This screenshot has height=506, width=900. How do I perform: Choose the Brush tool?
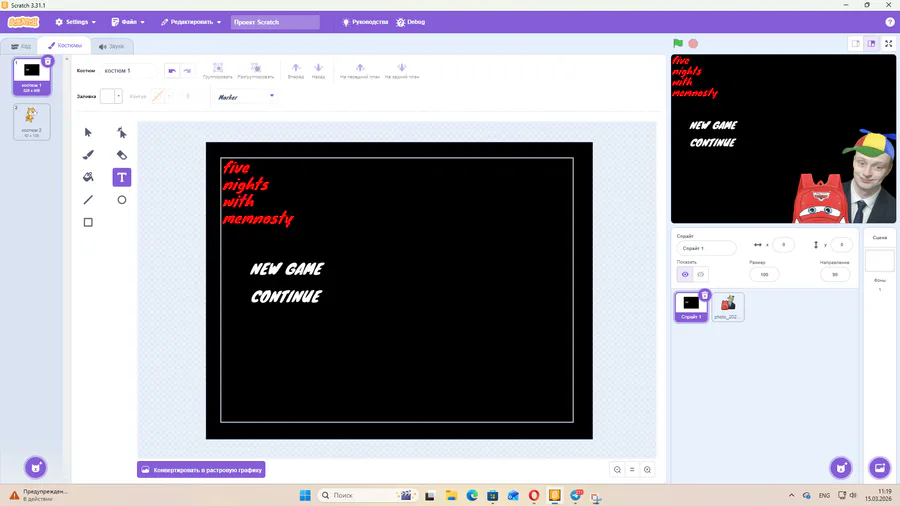coord(88,155)
